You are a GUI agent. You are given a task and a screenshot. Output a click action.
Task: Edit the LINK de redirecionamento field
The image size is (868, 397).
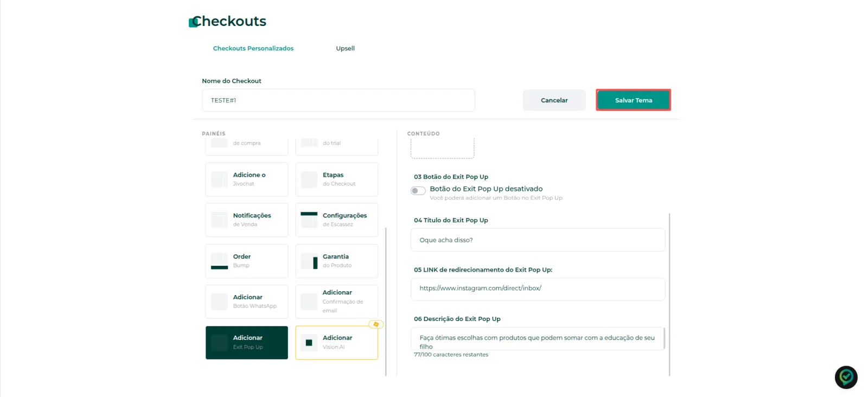point(538,289)
